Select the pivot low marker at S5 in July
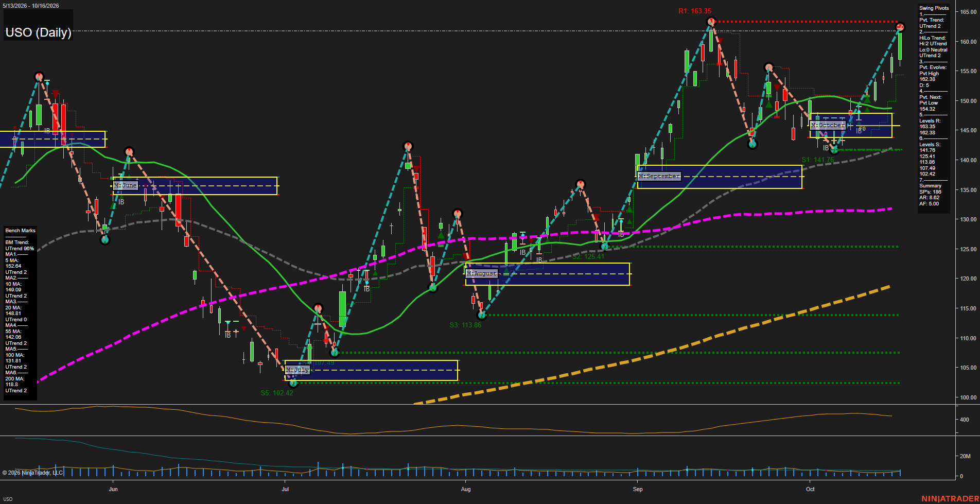The image size is (980, 504). click(293, 383)
